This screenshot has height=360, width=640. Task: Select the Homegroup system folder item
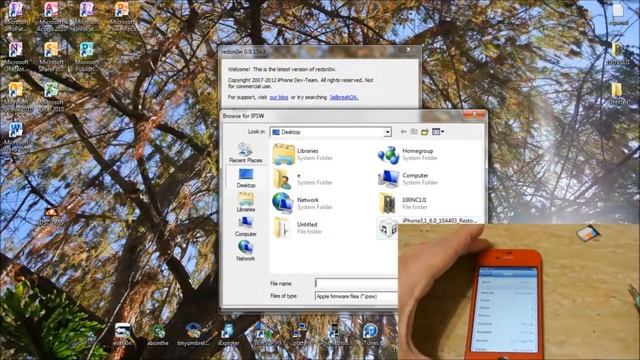407,154
